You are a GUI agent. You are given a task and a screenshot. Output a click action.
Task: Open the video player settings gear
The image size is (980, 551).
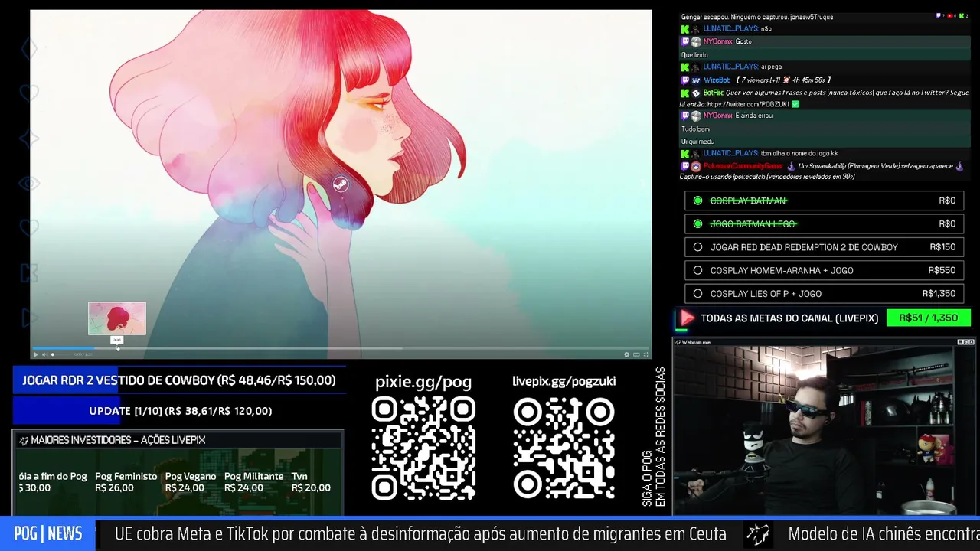click(626, 354)
